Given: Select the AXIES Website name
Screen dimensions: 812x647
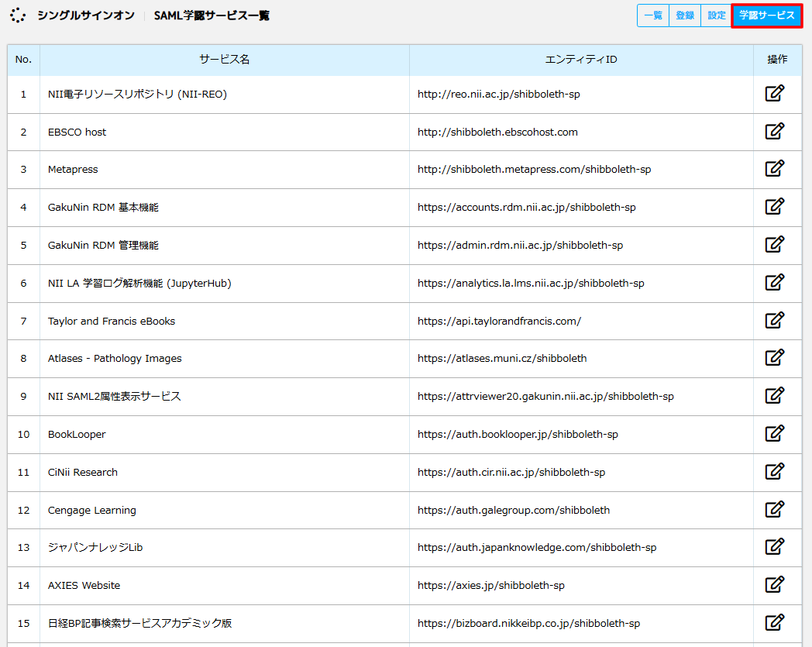Looking at the screenshot, I should click(84, 585).
